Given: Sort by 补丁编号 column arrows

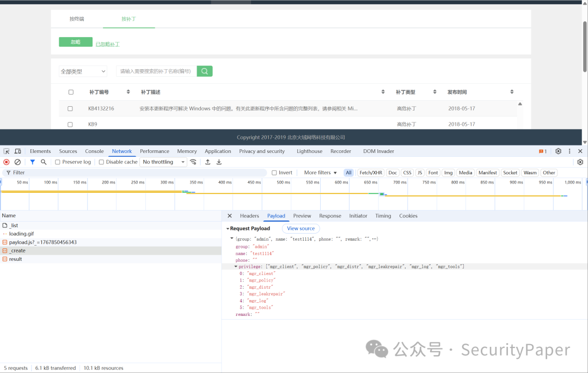Looking at the screenshot, I should coord(128,92).
